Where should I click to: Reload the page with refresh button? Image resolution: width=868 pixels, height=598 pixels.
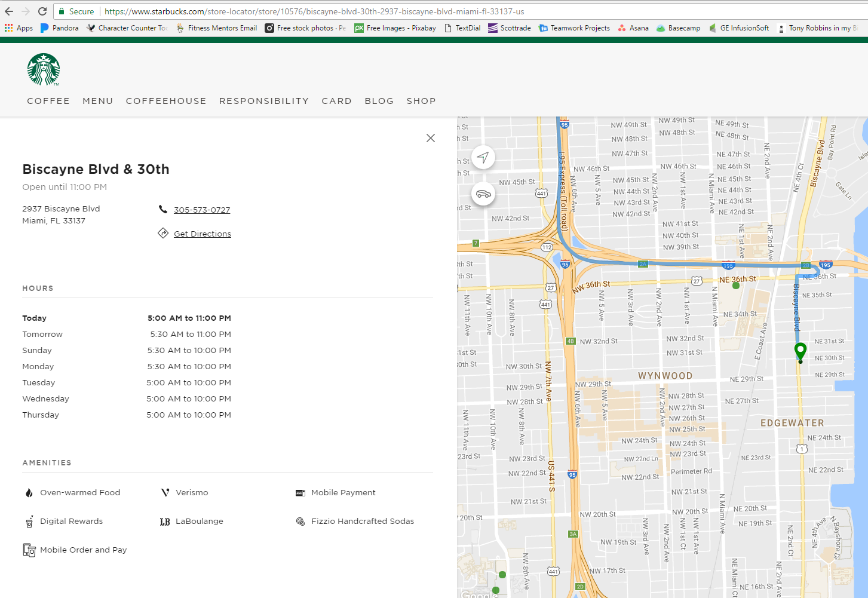[42, 11]
